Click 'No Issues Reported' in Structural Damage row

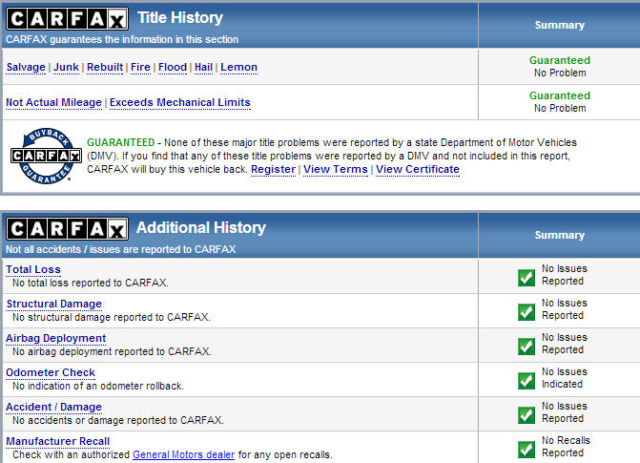[564, 309]
